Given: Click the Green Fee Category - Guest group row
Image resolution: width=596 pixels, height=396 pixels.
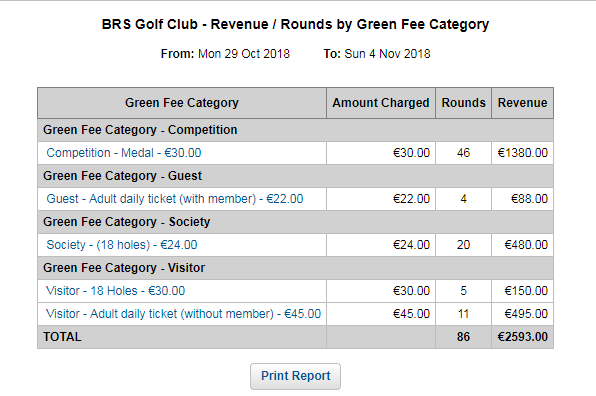Looking at the screenshot, I should (295, 176).
